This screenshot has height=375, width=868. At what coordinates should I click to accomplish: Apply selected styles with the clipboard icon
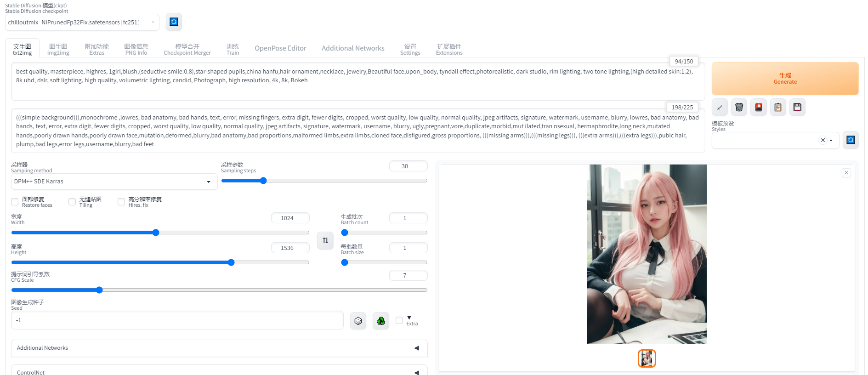click(778, 108)
